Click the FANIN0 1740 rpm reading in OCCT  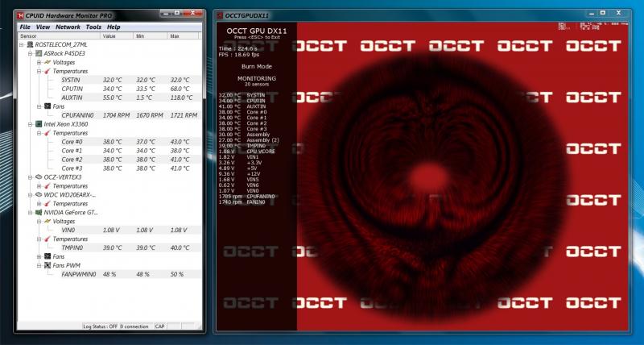pyautogui.click(x=242, y=202)
